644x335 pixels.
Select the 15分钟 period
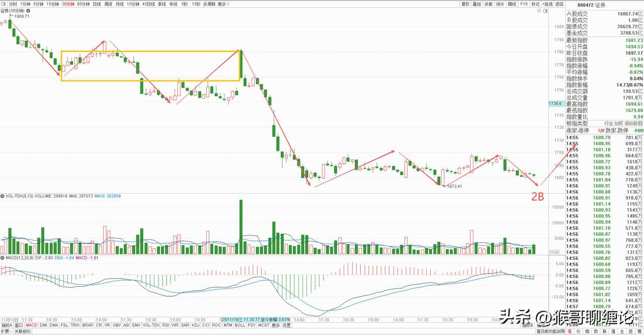coord(53,4)
